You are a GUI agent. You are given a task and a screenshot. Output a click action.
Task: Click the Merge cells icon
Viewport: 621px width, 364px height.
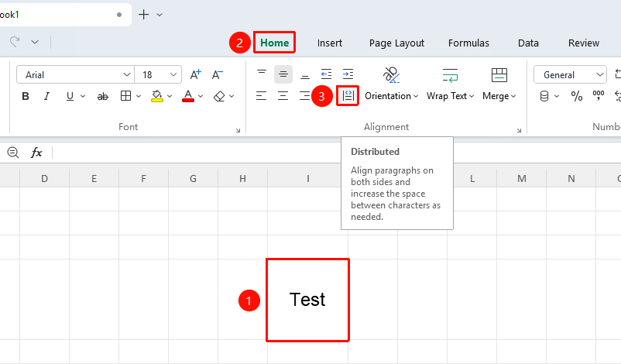pyautogui.click(x=499, y=74)
